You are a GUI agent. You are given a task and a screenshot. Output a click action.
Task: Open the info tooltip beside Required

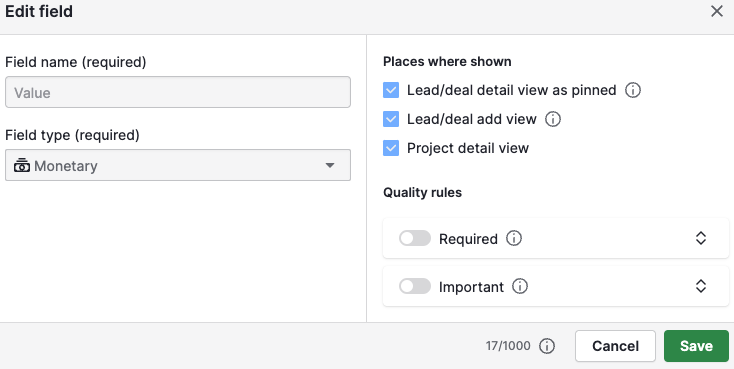[x=514, y=238]
